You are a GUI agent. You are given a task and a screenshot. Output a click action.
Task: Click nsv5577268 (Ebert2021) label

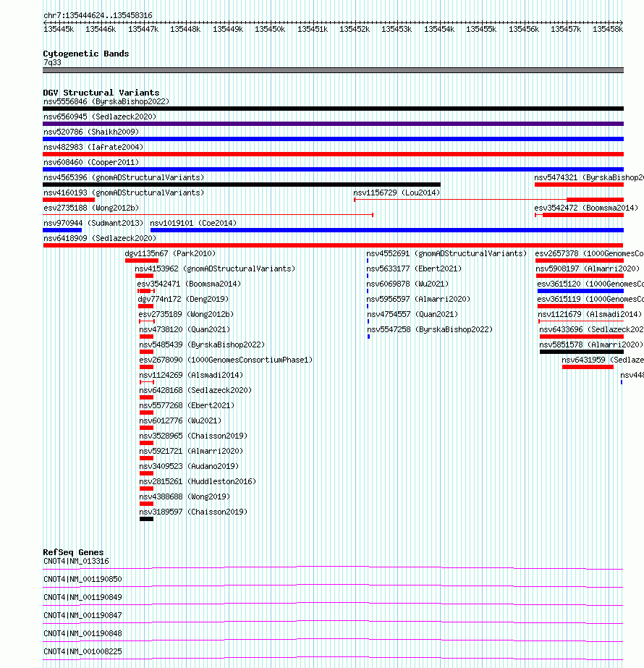[x=187, y=405]
